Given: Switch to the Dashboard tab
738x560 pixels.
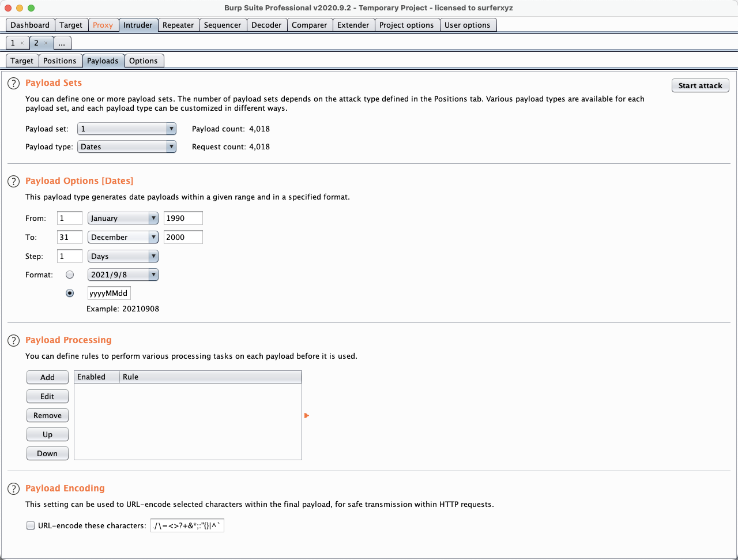Looking at the screenshot, I should (x=30, y=25).
